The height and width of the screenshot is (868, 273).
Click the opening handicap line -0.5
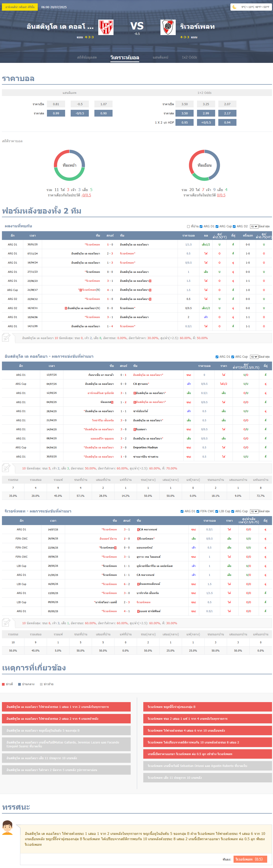pos(80,104)
